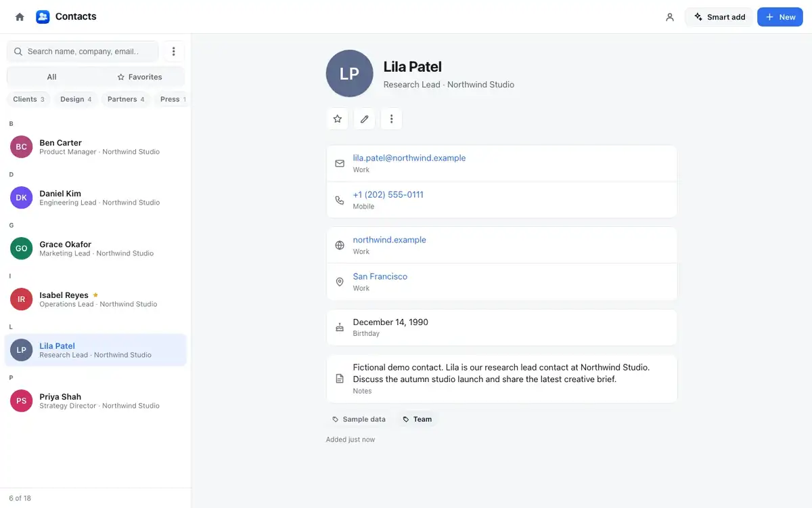The height and width of the screenshot is (508, 812).
Task: Select the Sample data tag
Action: tap(359, 419)
